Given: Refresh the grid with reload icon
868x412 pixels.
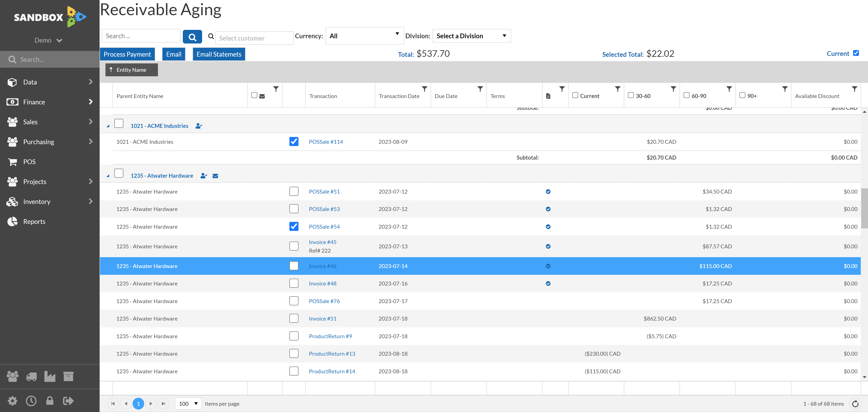Looking at the screenshot, I should 855,404.
